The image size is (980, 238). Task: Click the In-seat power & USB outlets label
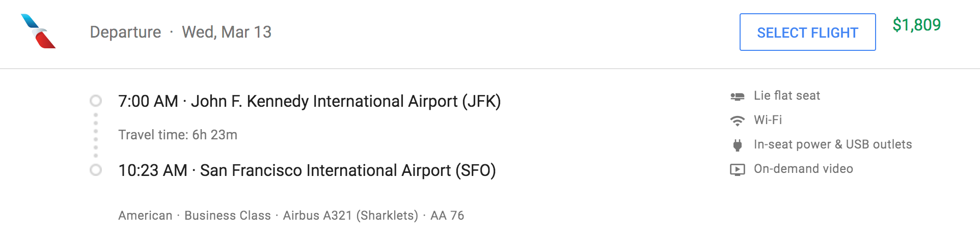[x=833, y=144]
